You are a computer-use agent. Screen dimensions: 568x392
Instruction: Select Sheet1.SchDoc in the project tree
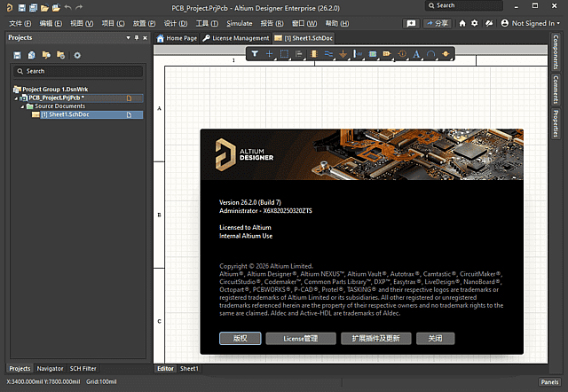pos(87,114)
